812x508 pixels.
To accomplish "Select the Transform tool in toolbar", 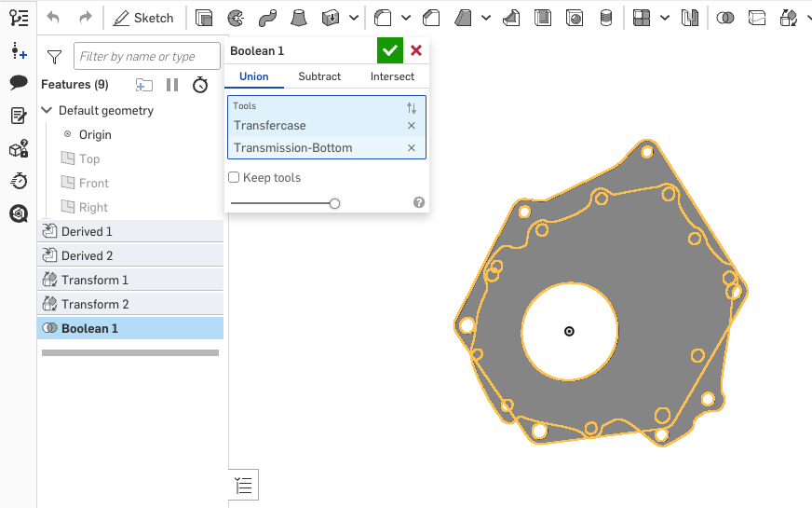I will tap(788, 18).
